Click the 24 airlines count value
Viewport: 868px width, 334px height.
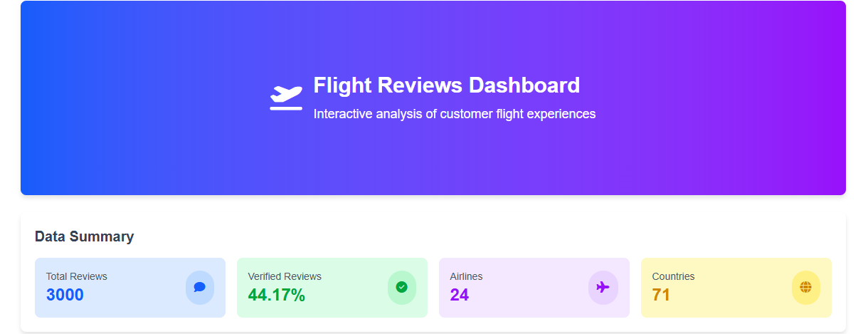tap(460, 295)
